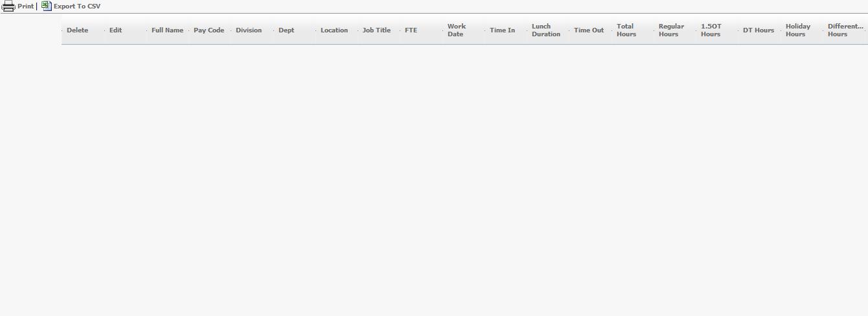Click the Export To CSV link

point(77,6)
